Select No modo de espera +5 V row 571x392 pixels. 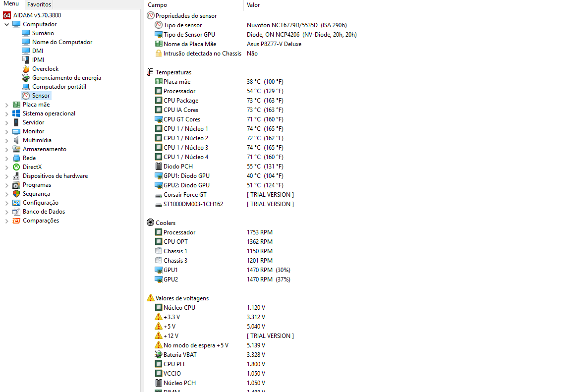click(211, 345)
